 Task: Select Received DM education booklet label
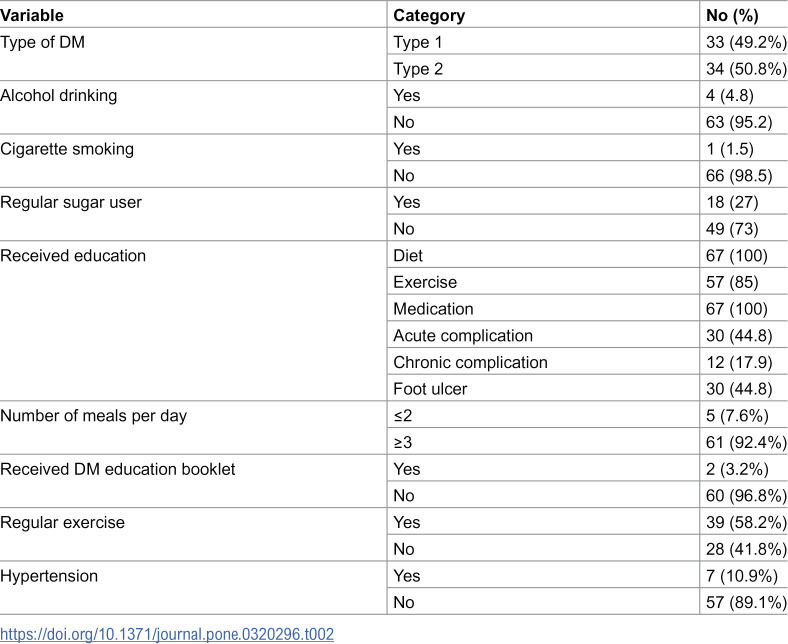coord(118,469)
